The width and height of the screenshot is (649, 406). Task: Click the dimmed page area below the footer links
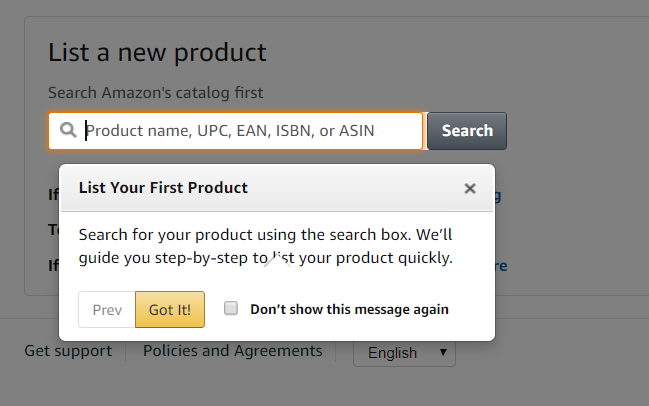coord(324,387)
